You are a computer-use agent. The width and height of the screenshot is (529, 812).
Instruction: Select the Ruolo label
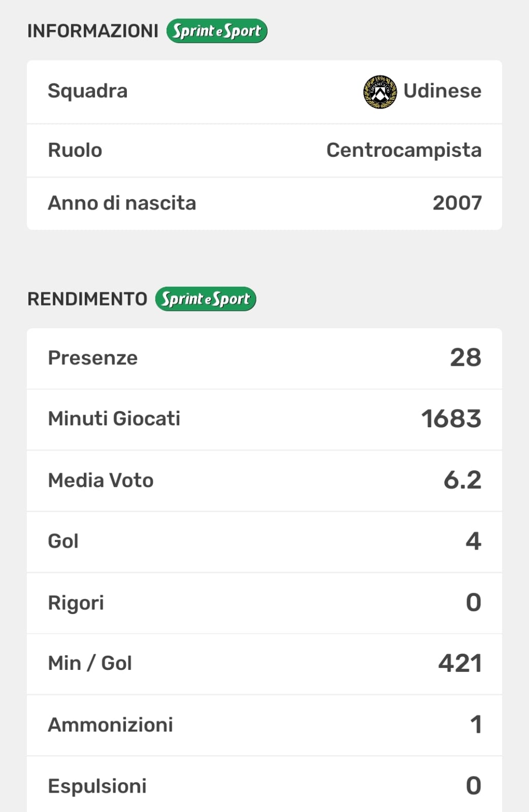point(75,150)
